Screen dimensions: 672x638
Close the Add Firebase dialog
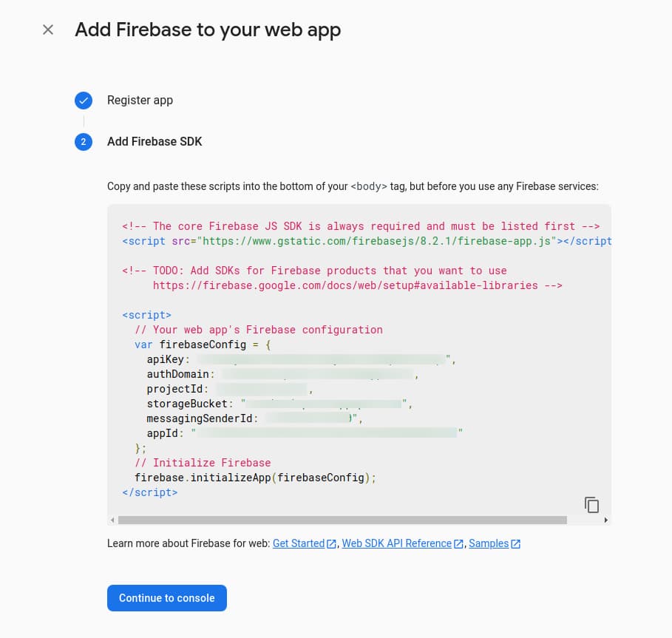pos(48,30)
